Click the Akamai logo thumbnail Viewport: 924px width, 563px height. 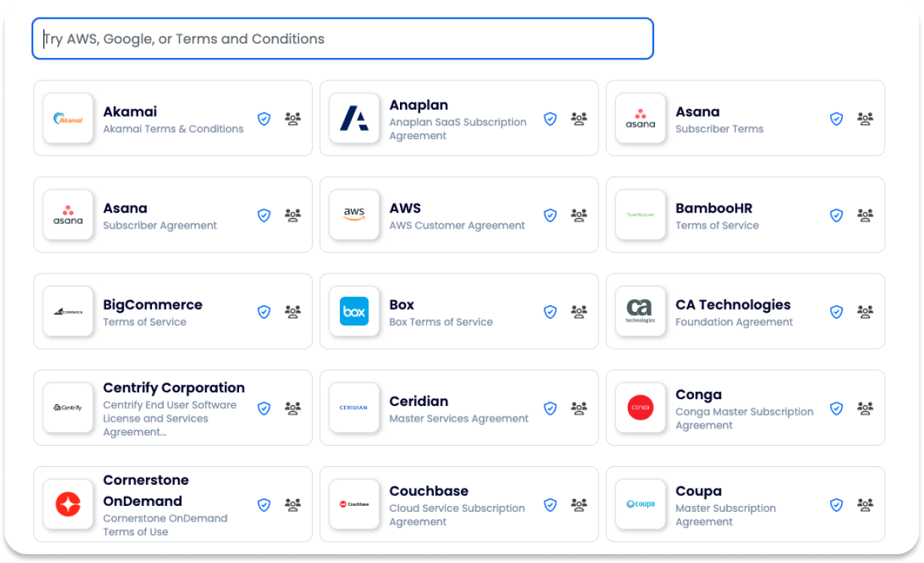coord(68,118)
